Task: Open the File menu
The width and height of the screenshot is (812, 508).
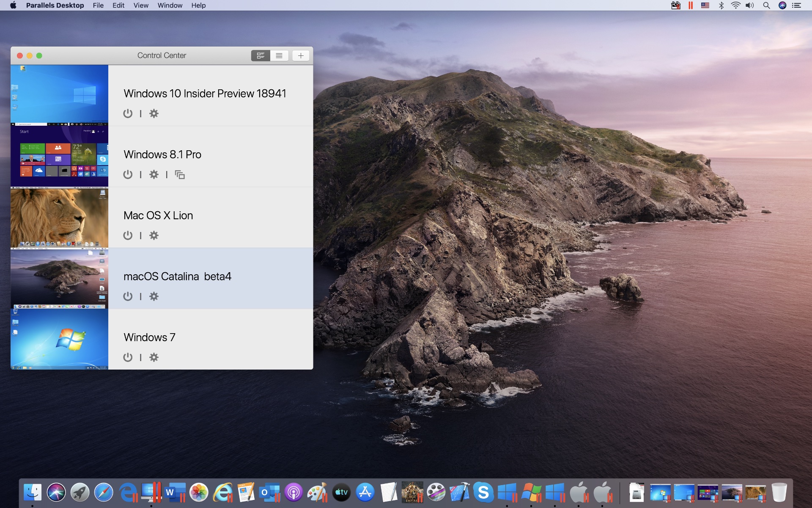Action: 98,6
